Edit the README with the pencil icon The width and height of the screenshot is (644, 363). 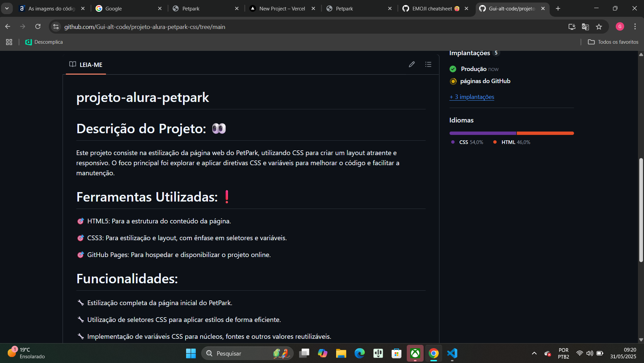pyautogui.click(x=412, y=64)
